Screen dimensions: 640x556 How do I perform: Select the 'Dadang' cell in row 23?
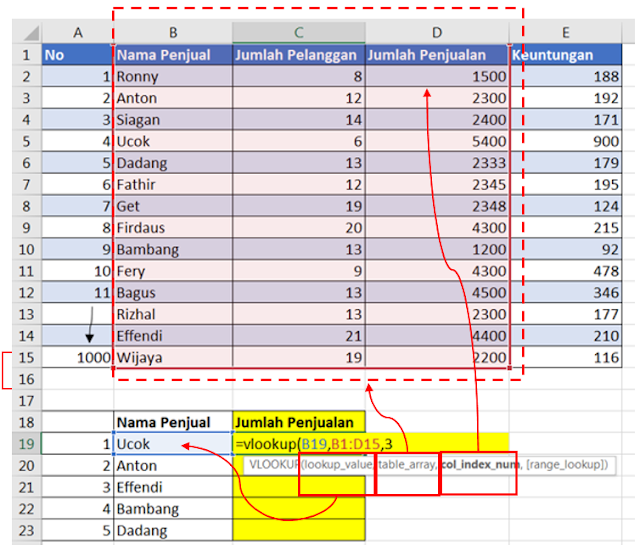click(173, 530)
